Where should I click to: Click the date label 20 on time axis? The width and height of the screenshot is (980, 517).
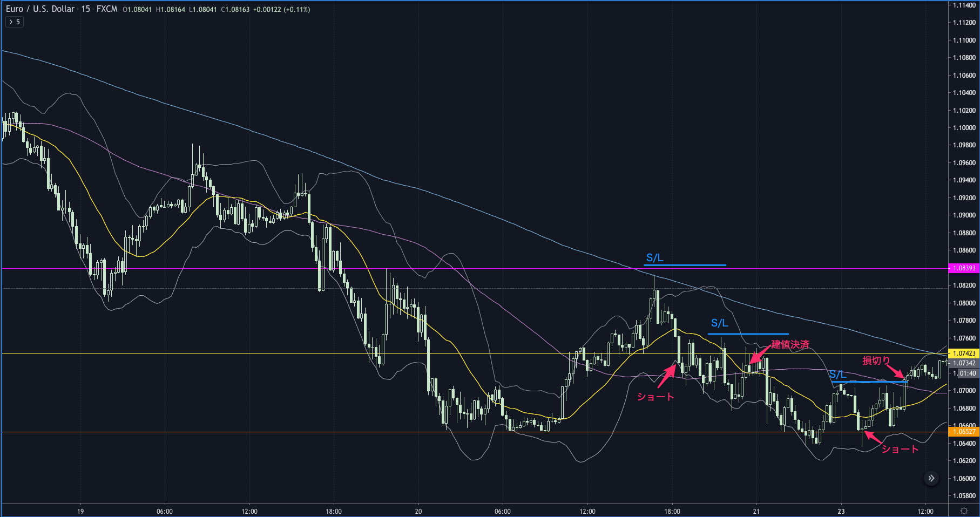(418, 511)
